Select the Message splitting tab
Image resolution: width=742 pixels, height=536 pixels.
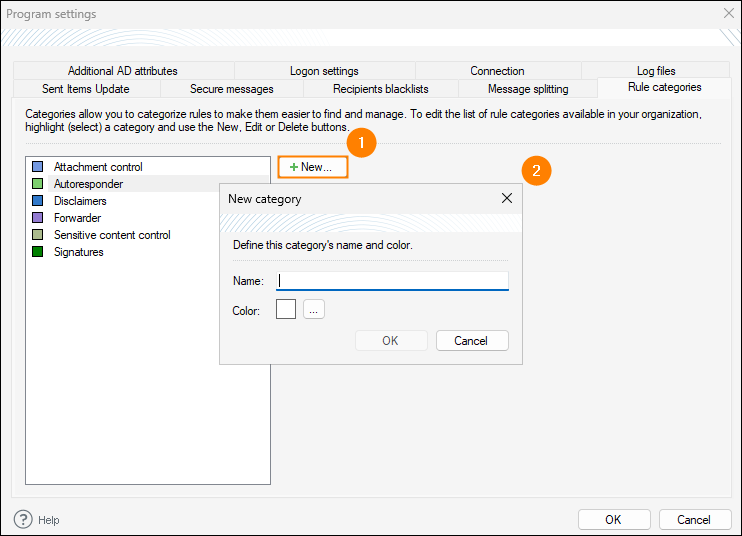tap(527, 89)
